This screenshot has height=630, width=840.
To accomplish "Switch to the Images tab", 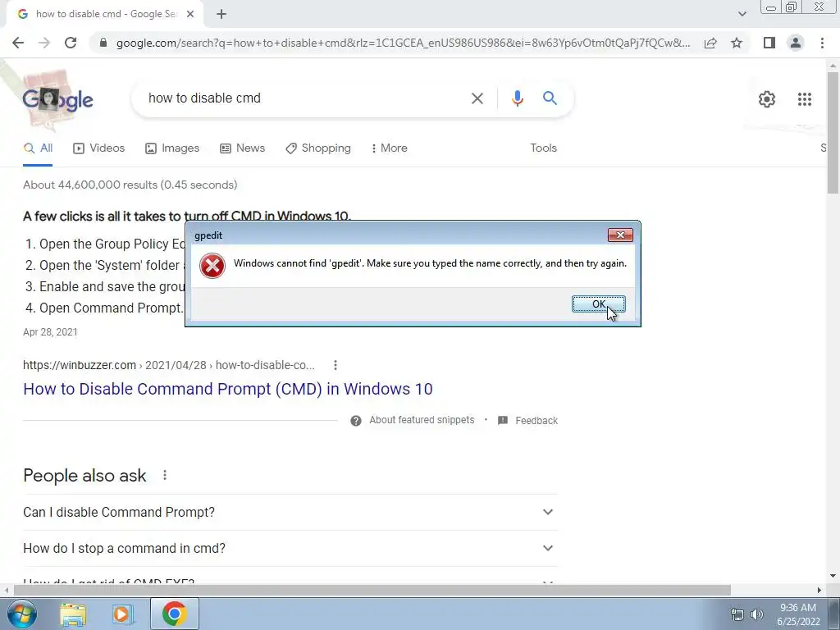I will pyautogui.click(x=172, y=148).
